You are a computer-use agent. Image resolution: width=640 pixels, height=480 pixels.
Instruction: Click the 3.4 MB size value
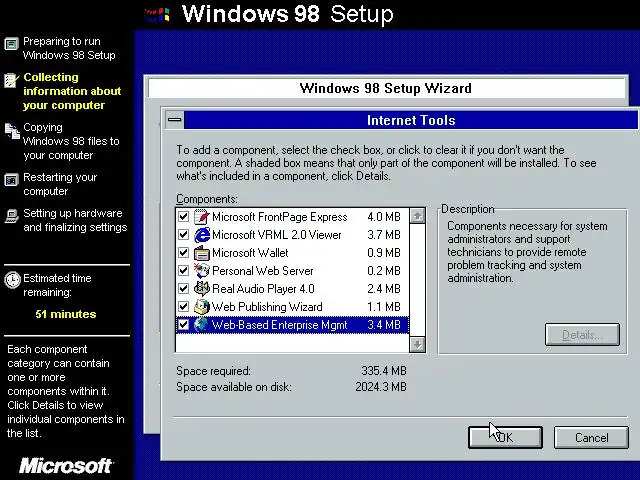pyautogui.click(x=384, y=324)
